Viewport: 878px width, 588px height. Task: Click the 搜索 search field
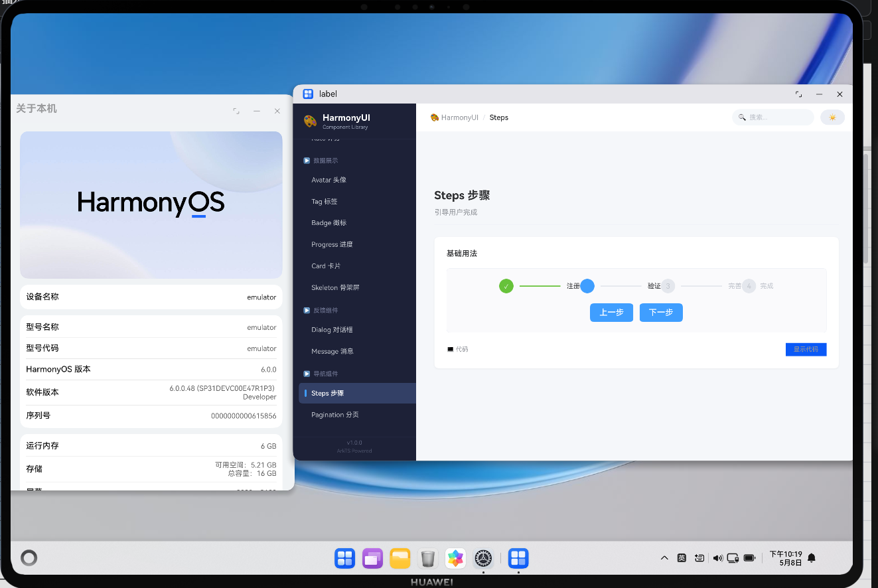tap(773, 117)
